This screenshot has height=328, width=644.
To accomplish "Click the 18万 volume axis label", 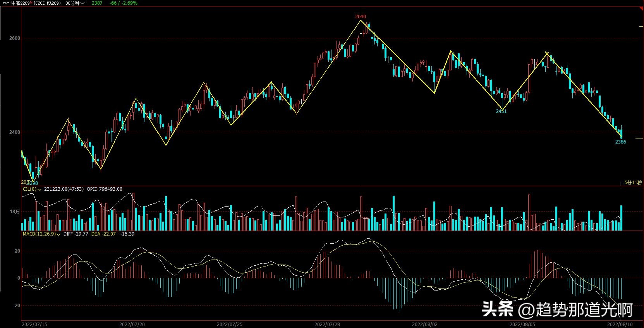I will point(15,212).
